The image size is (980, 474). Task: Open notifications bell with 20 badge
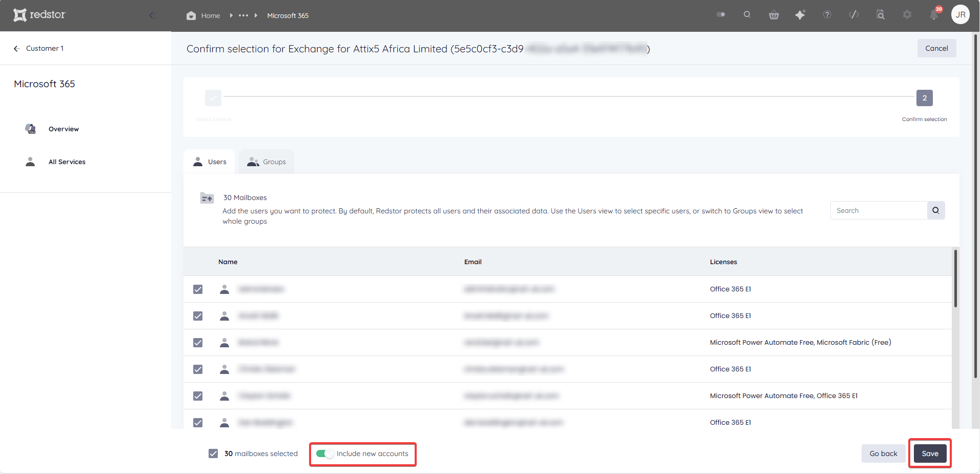[x=934, y=13]
